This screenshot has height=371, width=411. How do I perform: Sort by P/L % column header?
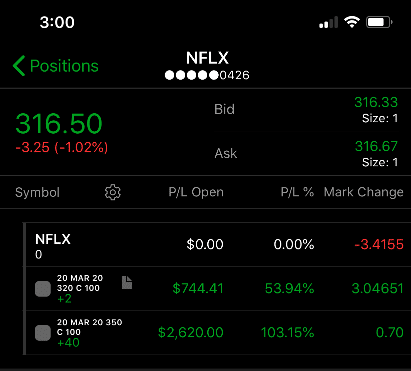[x=297, y=192]
